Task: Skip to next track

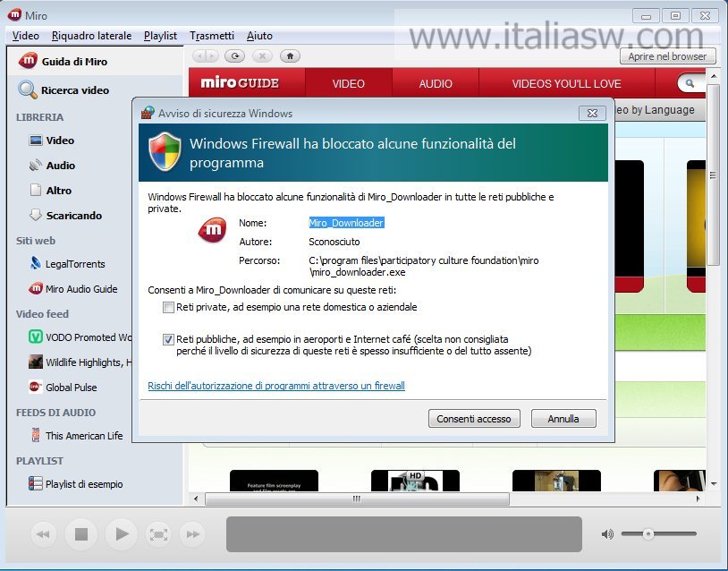Action: [x=192, y=534]
